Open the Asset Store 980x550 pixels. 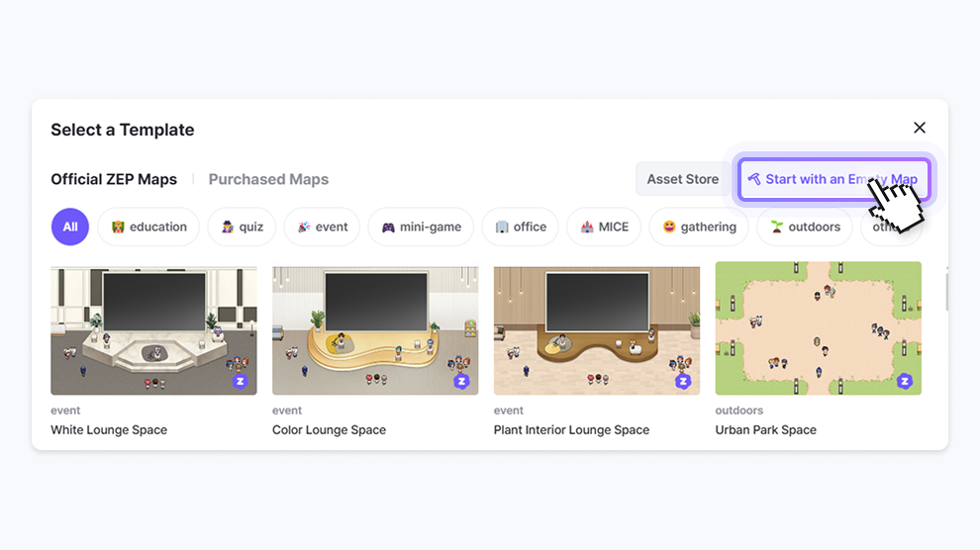(682, 179)
